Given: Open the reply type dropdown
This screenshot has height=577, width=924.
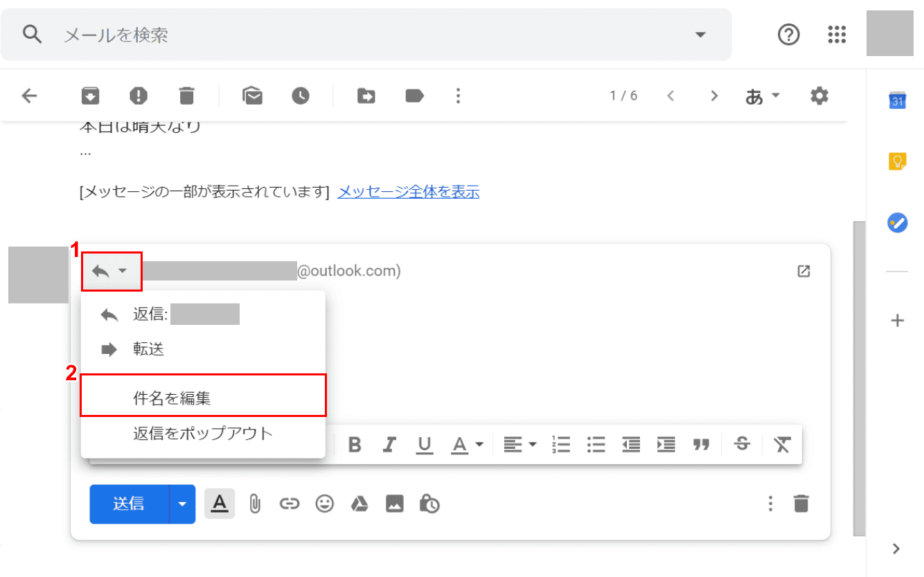Looking at the screenshot, I should point(112,271).
